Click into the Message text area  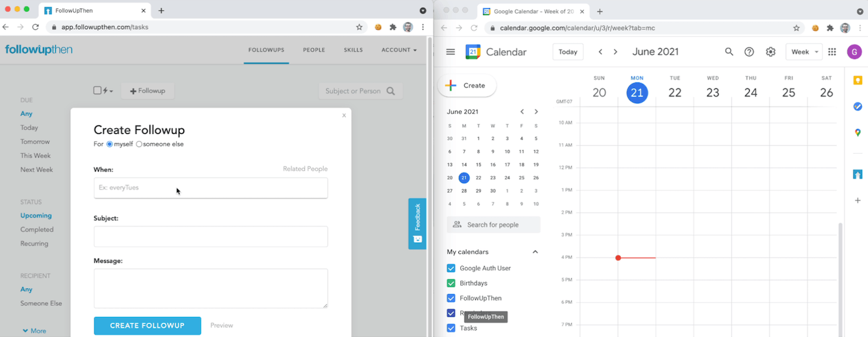[211, 288]
